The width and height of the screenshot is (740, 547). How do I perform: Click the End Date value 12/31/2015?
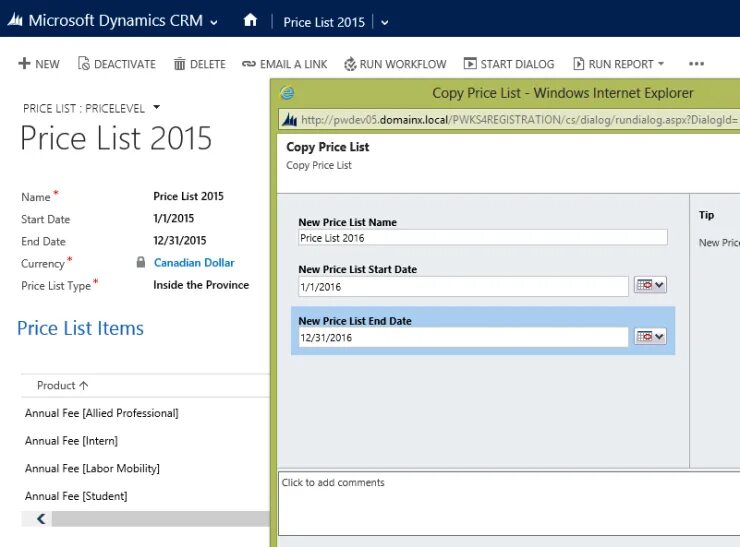click(179, 240)
